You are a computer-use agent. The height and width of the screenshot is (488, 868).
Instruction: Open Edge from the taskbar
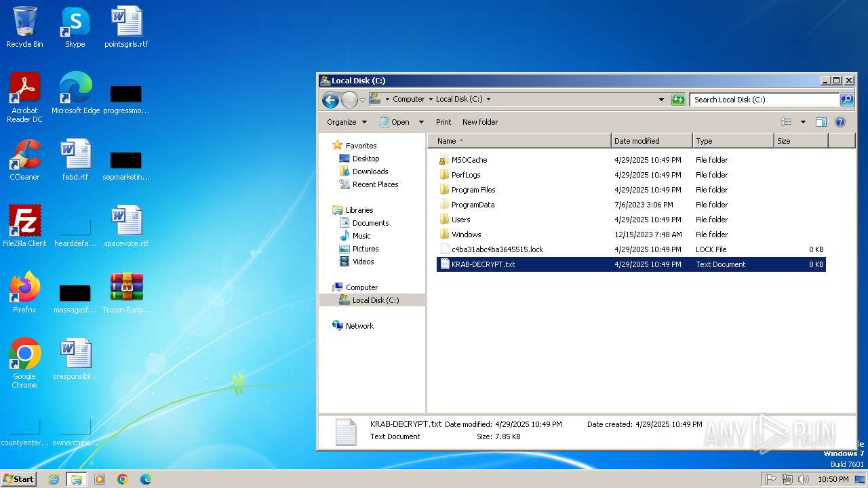(x=146, y=479)
